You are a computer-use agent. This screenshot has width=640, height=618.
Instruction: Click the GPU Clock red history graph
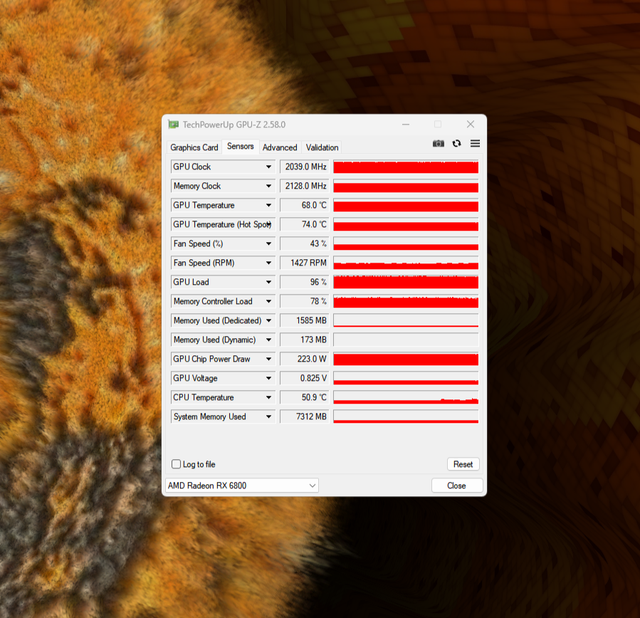click(406, 167)
